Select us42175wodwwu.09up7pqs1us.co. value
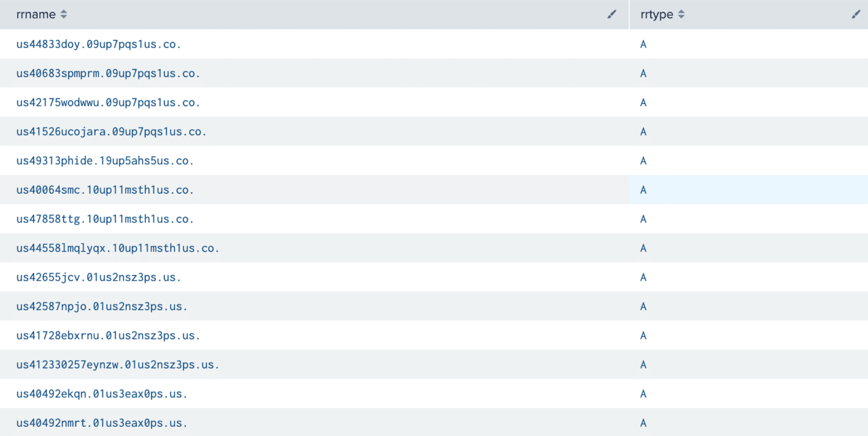 click(108, 102)
